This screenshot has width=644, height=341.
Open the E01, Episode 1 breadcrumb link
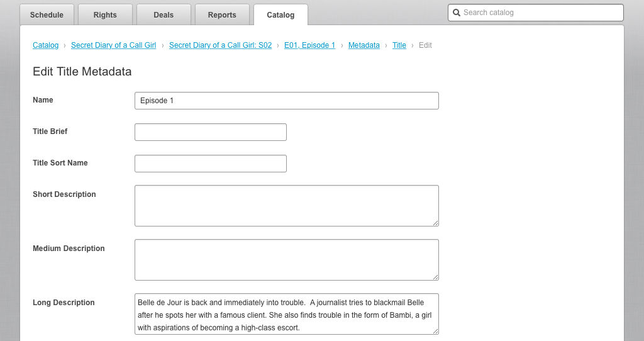[x=309, y=45]
